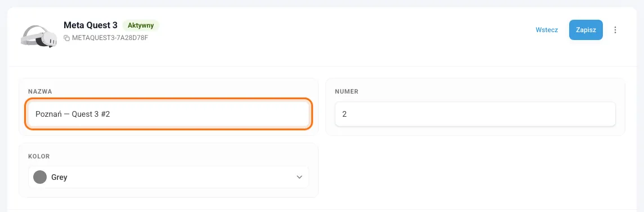
Task: Click the Meta Quest 3 headset image
Action: 38,36
